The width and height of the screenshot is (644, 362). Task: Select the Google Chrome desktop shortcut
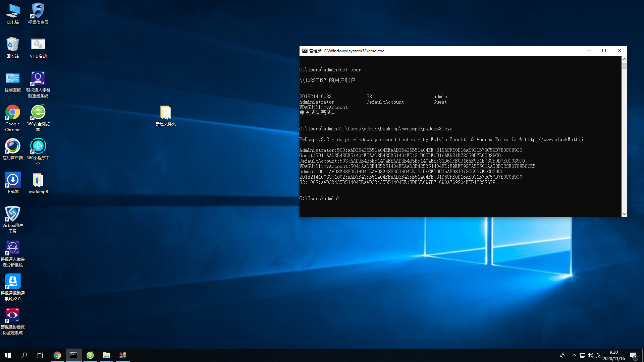[13, 113]
